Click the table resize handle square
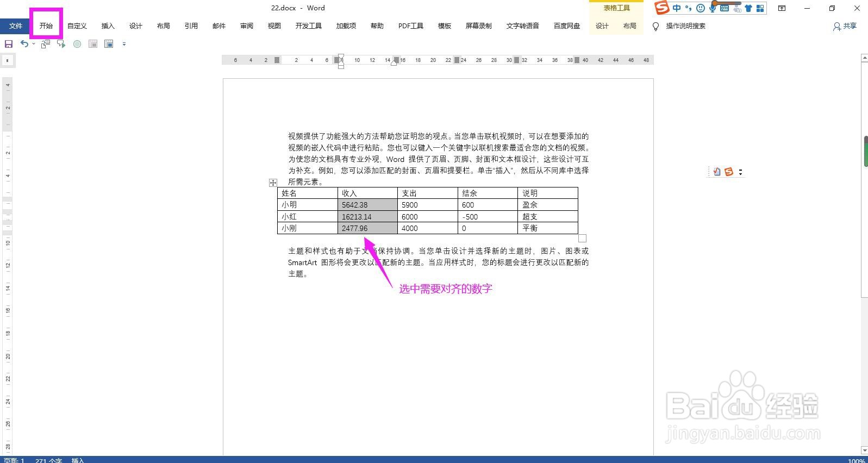 coord(582,238)
